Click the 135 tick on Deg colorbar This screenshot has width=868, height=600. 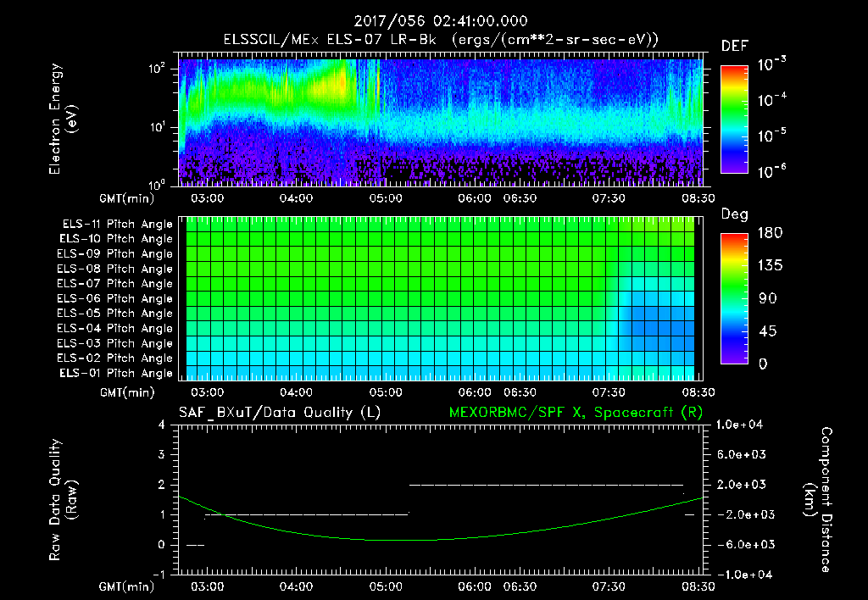tap(770, 266)
